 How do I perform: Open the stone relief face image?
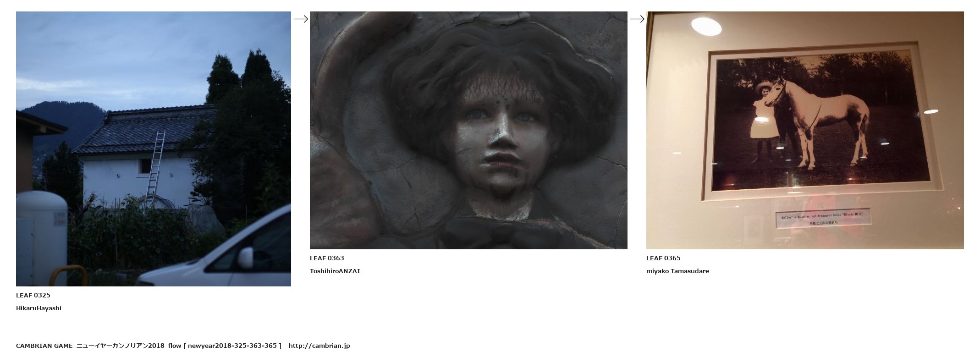coord(468,130)
